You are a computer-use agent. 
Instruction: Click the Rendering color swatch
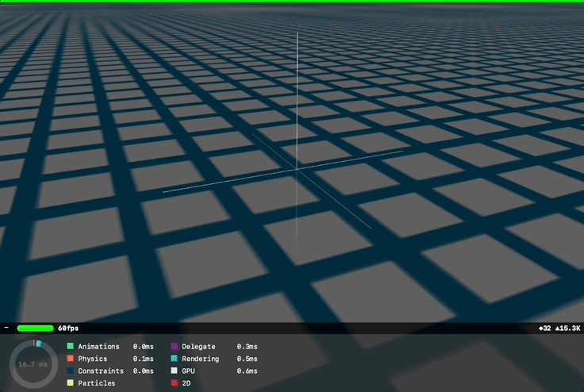coord(175,359)
